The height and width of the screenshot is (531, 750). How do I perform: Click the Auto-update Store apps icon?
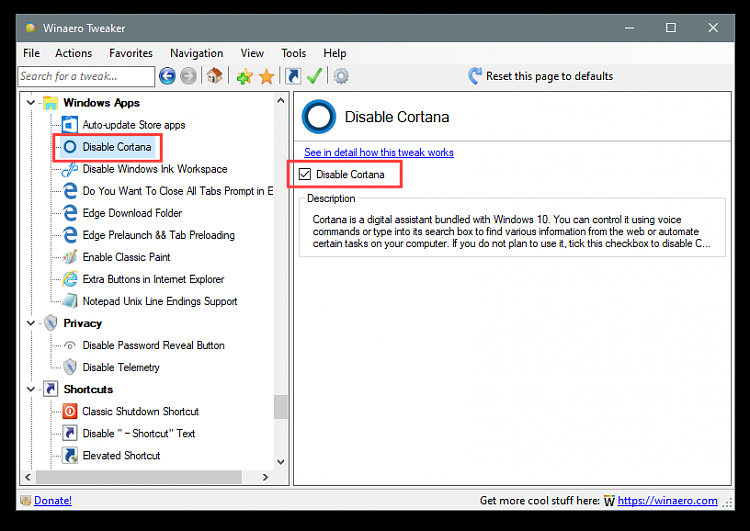[70, 125]
